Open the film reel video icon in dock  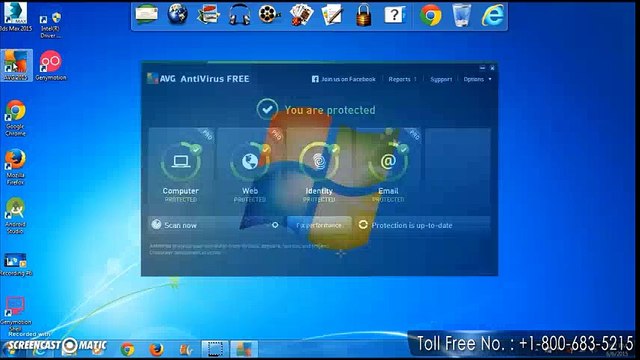270,14
